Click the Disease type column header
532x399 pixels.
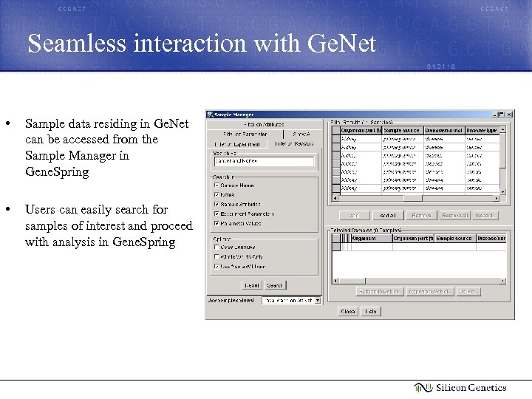point(482,130)
